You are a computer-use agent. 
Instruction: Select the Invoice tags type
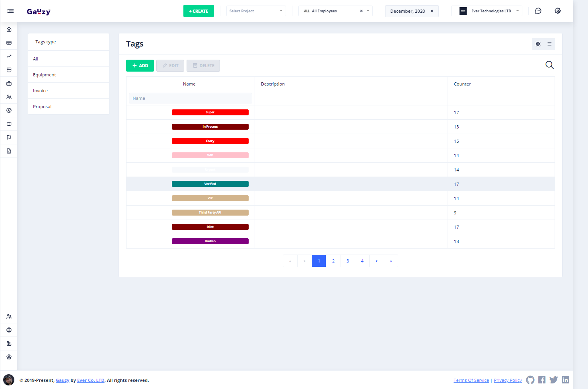click(x=40, y=91)
